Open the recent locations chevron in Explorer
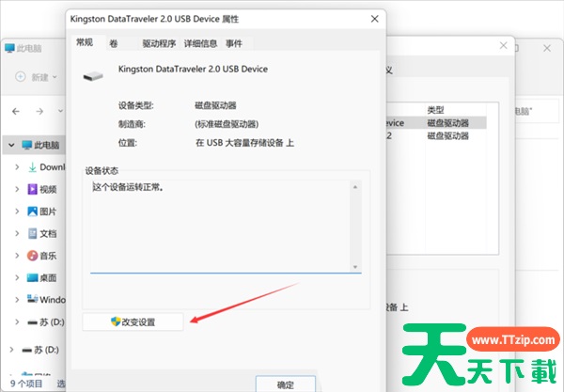Viewport: 564px width, 392px height. coord(60,111)
